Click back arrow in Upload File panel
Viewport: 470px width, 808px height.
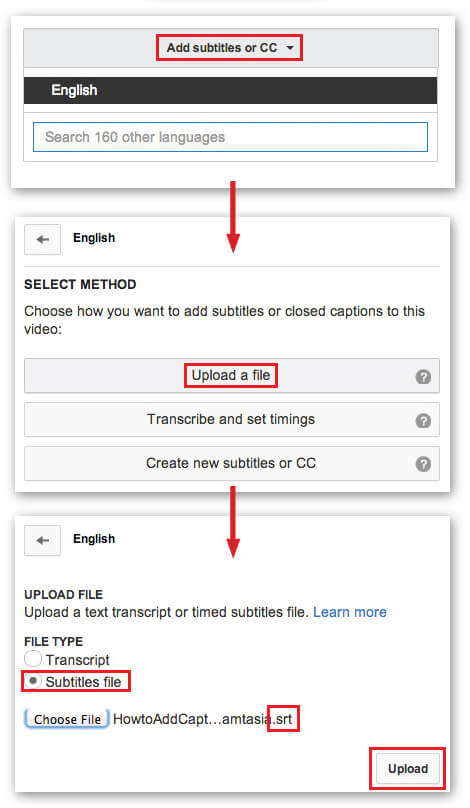(x=43, y=540)
